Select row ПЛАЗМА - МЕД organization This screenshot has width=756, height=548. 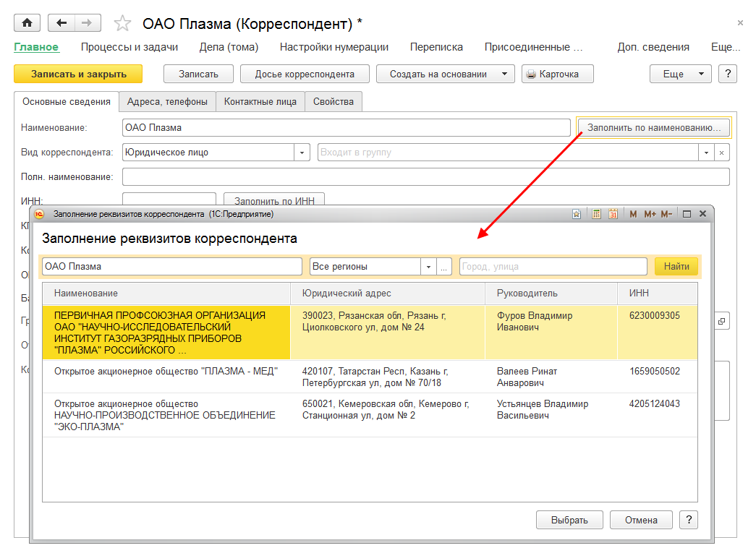(370, 377)
